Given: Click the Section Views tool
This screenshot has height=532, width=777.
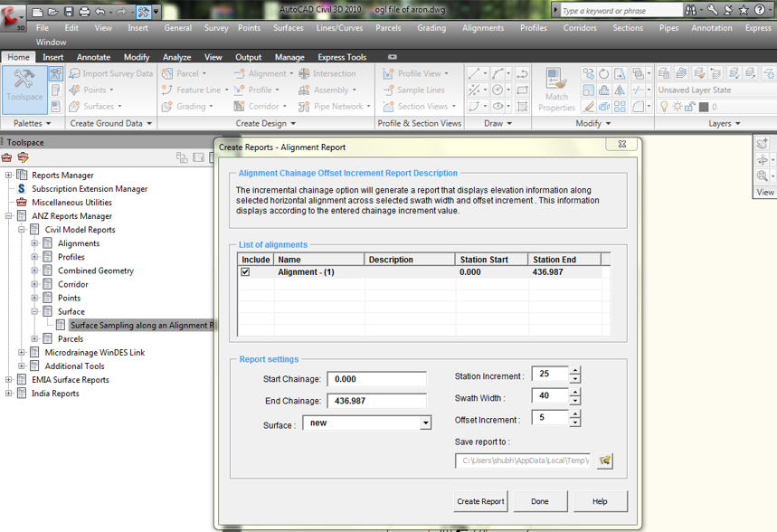Looking at the screenshot, I should [x=419, y=106].
